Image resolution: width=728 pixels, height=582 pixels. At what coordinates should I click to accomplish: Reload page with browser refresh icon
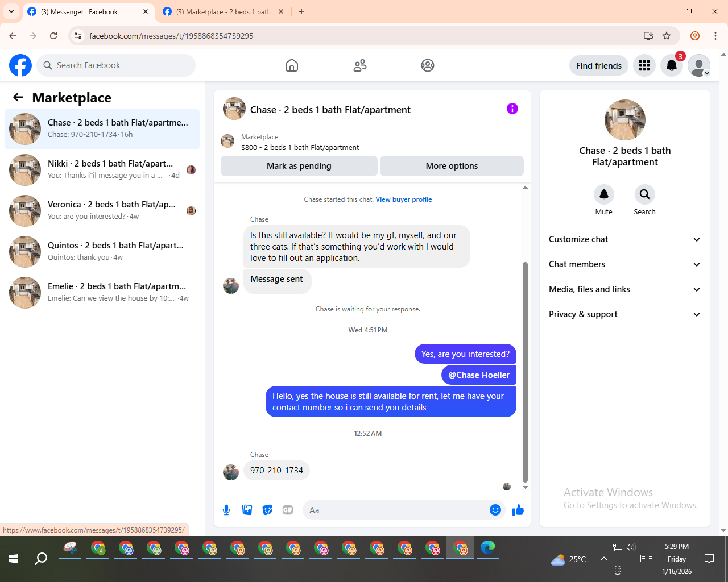(x=53, y=36)
